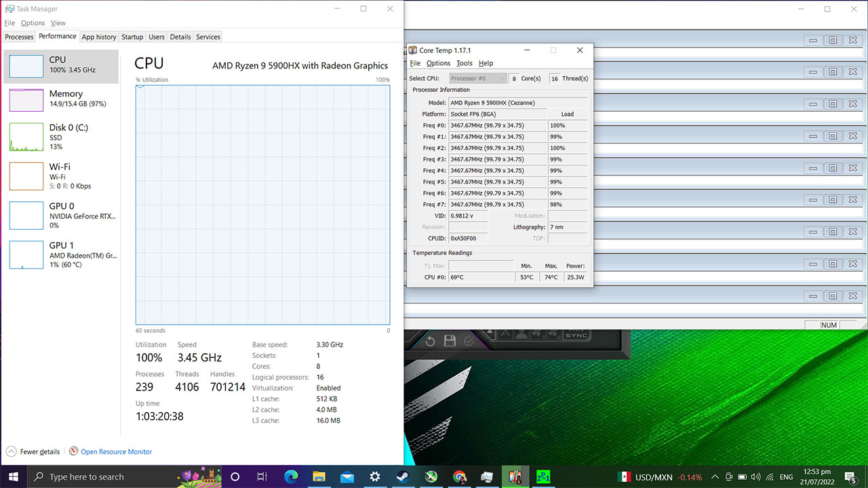
Task: Click the Afterburner auto 'A' fan icon
Action: click(x=505, y=333)
